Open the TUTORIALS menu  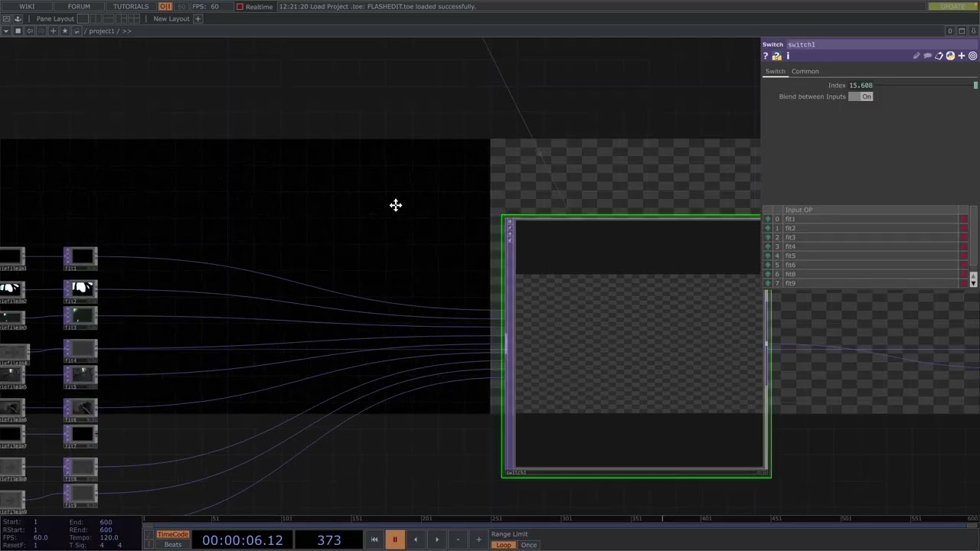tap(131, 6)
